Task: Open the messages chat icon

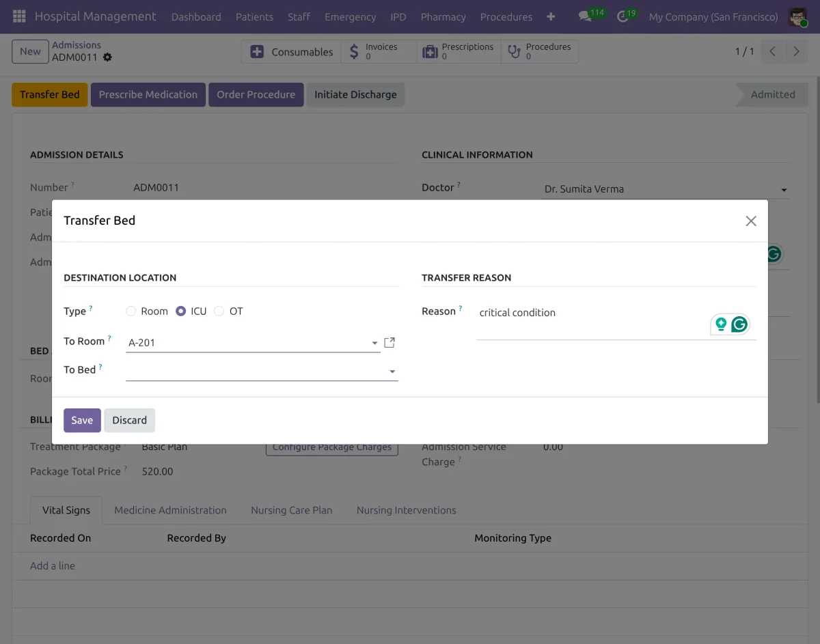Action: (x=585, y=16)
